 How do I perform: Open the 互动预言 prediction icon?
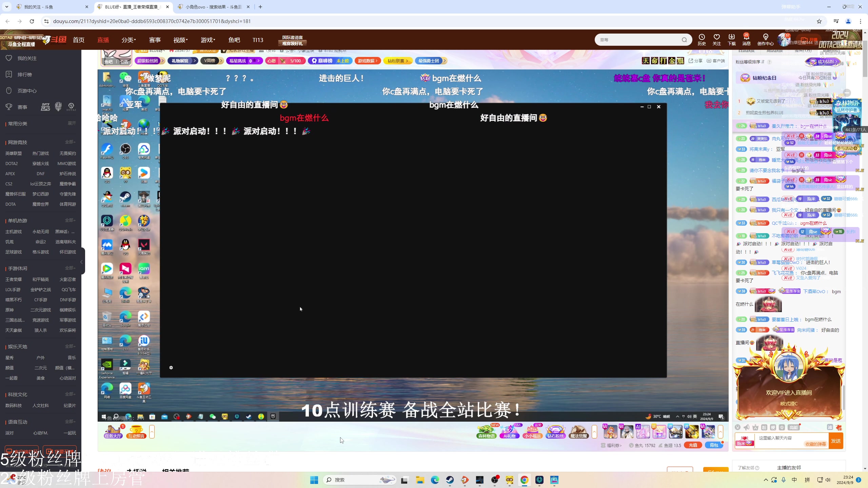136,431
